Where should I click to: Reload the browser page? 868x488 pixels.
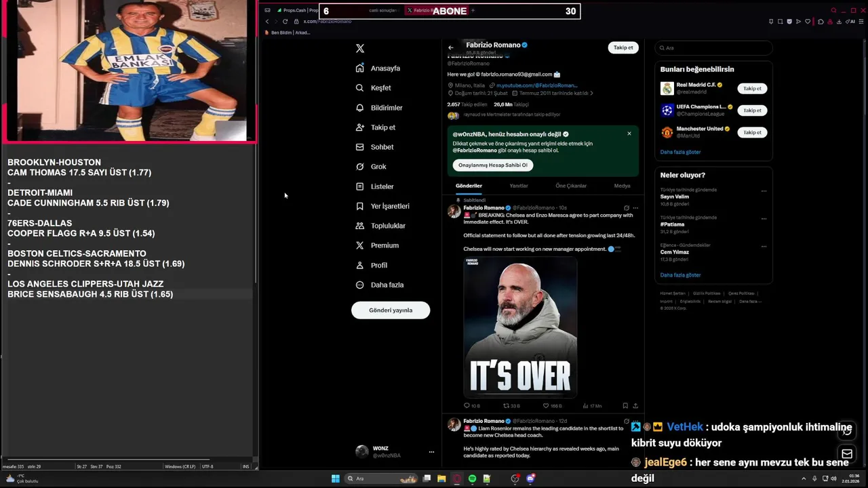tap(285, 21)
